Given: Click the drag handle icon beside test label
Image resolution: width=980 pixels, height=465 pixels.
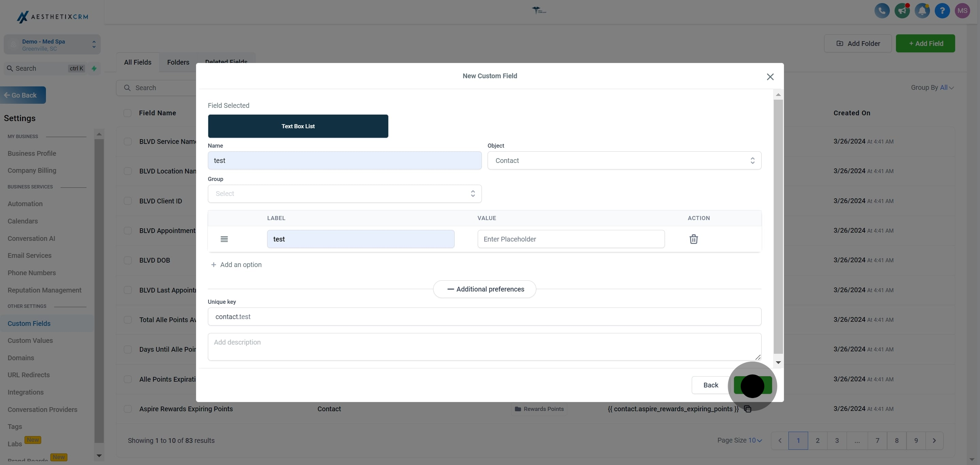Looking at the screenshot, I should (x=224, y=239).
